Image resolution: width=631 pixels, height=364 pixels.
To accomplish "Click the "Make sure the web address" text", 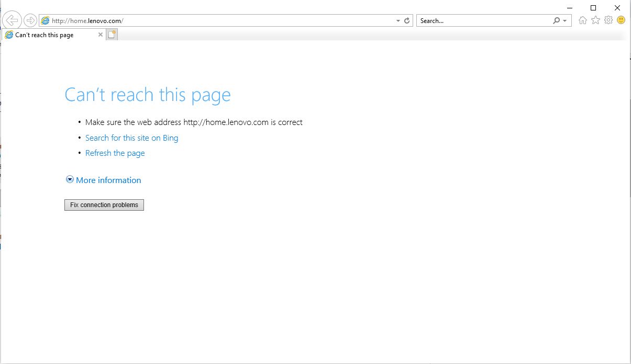I will [x=194, y=122].
